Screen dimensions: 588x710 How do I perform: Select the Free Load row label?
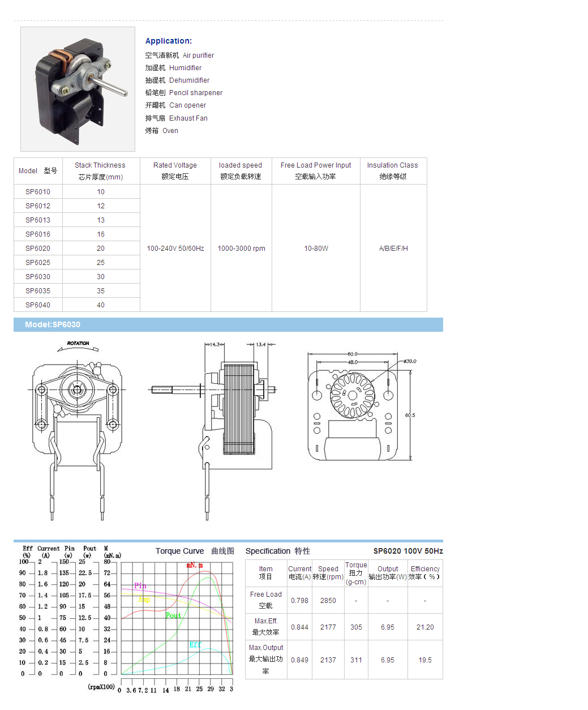[266, 600]
